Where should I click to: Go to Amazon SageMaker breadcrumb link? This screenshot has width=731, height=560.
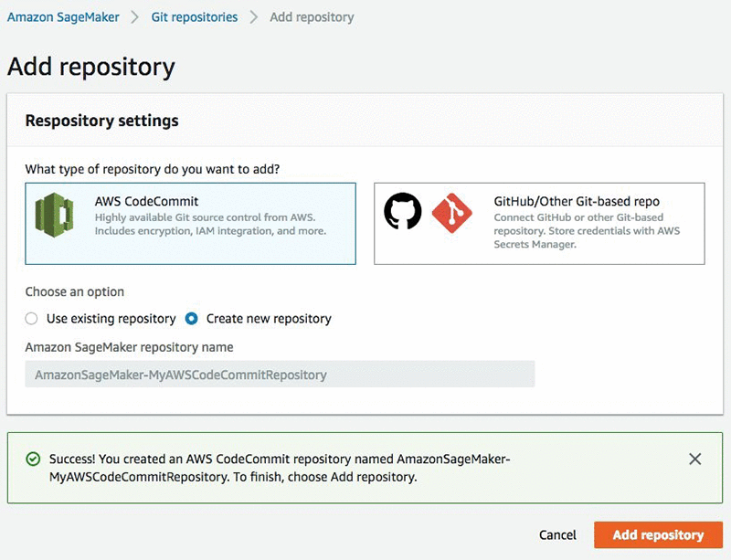[x=63, y=16]
